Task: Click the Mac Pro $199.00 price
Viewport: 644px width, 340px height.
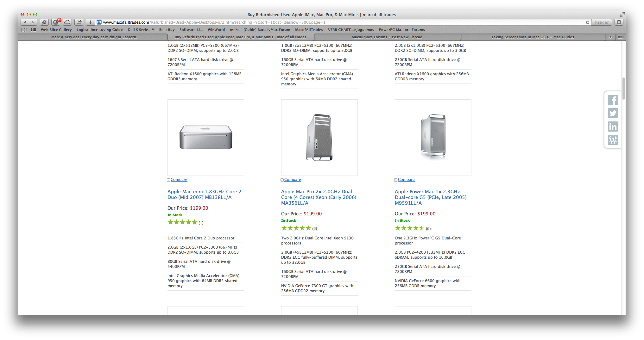Action: [x=313, y=214]
